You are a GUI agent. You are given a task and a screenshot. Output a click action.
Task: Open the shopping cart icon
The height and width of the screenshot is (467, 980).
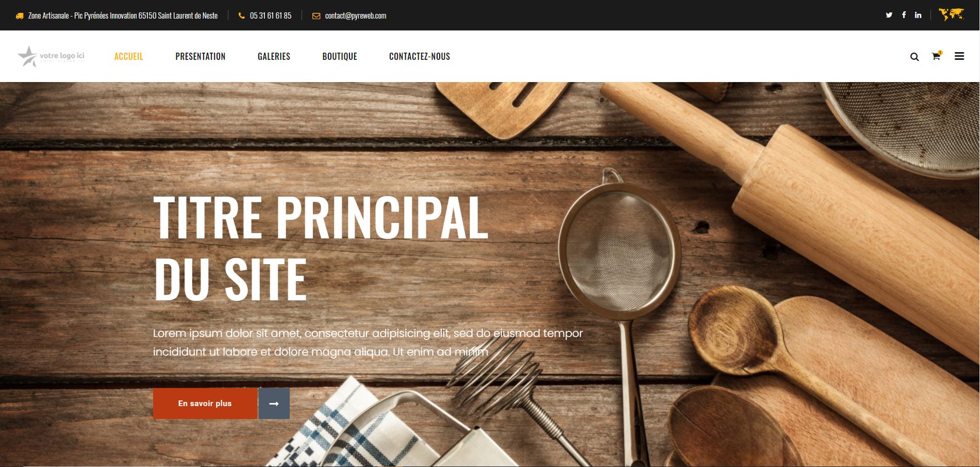tap(936, 56)
